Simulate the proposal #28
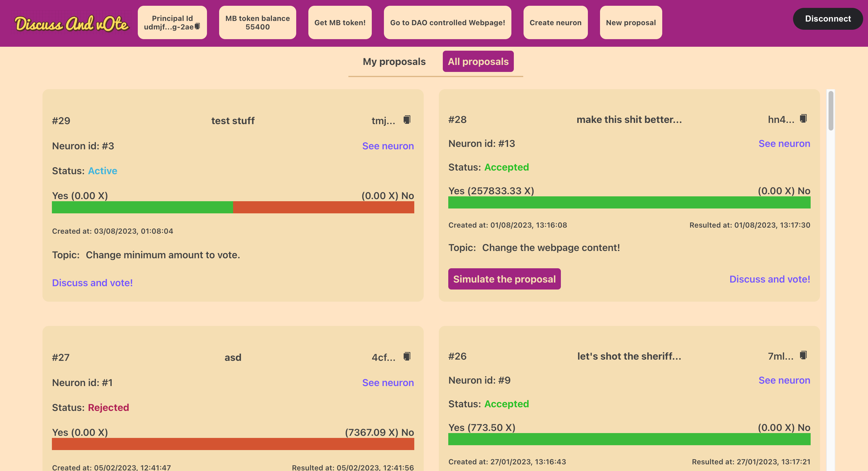 504,279
